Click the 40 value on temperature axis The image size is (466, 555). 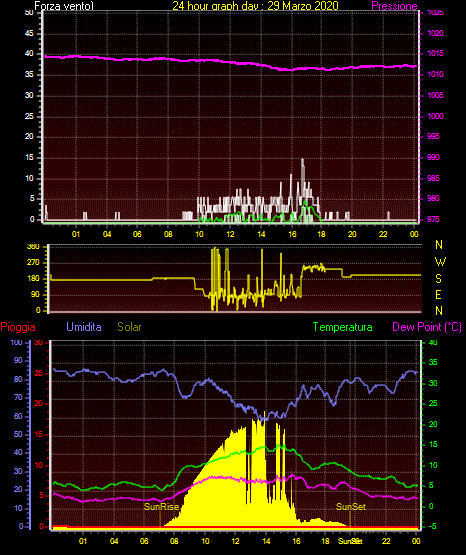pyautogui.click(x=433, y=343)
